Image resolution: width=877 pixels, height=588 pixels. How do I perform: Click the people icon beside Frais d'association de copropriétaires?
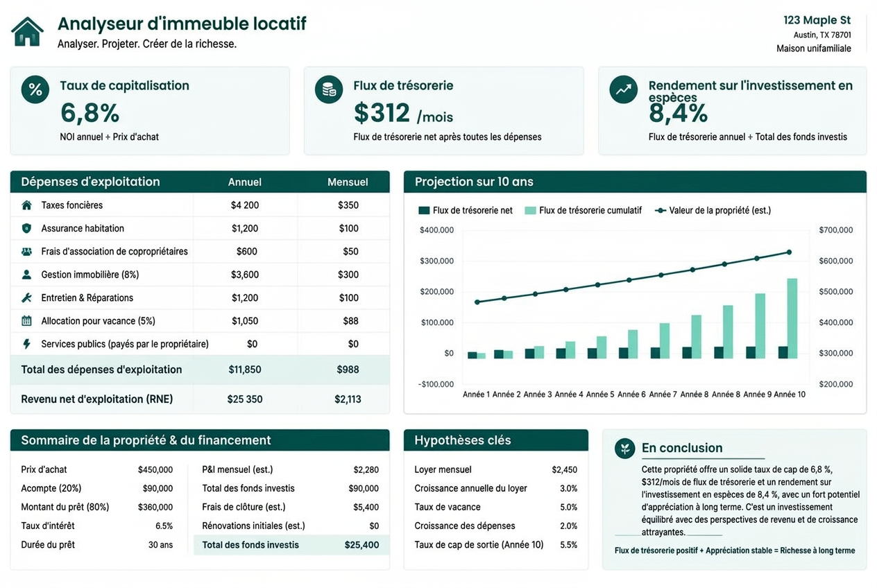26,251
